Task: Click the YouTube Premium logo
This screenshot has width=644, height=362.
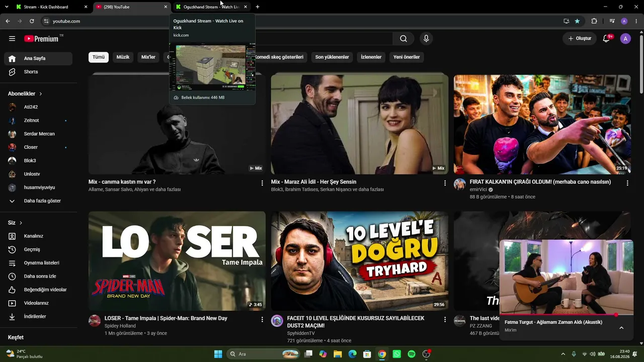Action: click(x=41, y=39)
